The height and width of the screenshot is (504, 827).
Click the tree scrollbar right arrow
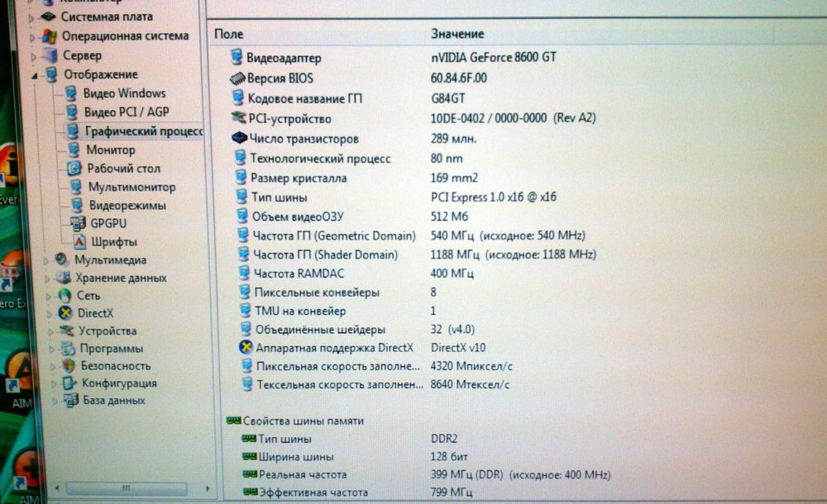208,488
